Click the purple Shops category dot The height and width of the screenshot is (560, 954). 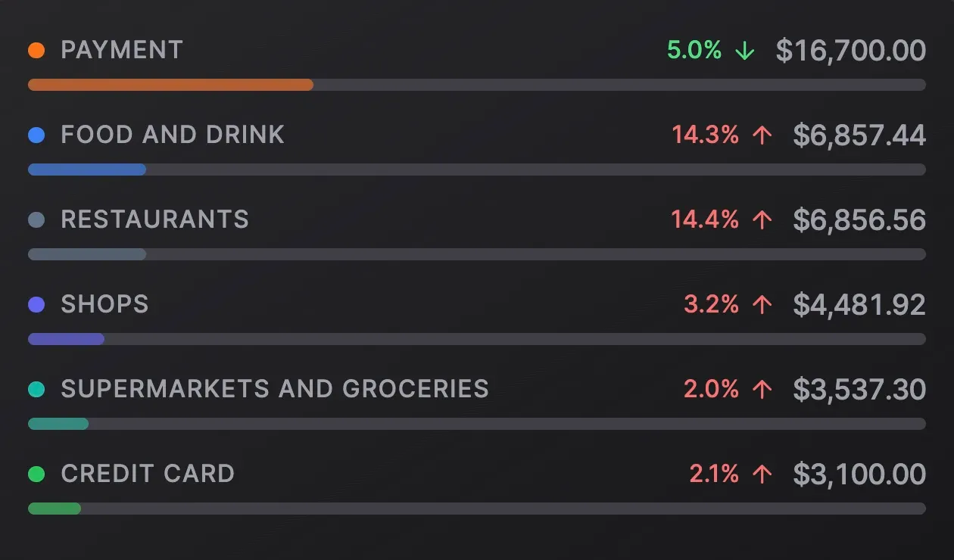tap(37, 304)
